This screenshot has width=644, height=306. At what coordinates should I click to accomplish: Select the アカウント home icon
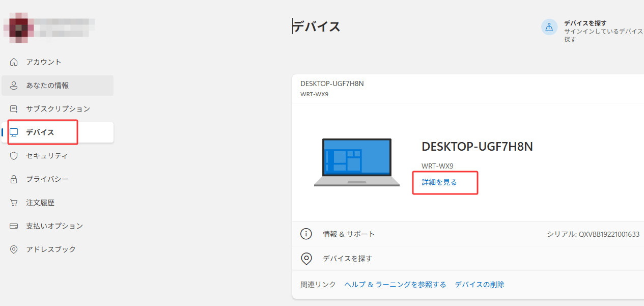(14, 62)
